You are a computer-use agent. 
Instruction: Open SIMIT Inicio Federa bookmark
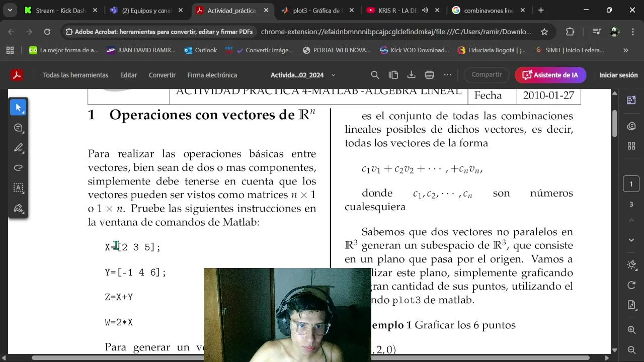tap(570, 50)
